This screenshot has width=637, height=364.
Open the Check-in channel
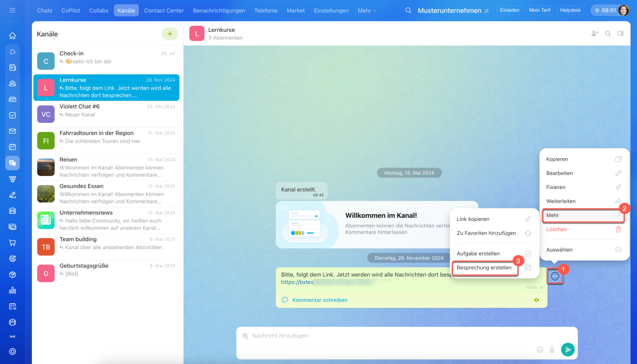106,60
